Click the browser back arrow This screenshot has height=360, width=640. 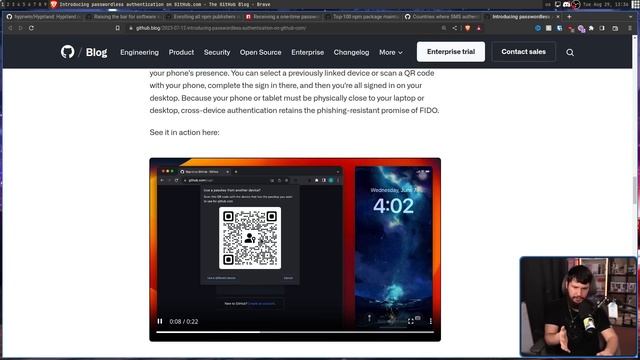[x=10, y=28]
